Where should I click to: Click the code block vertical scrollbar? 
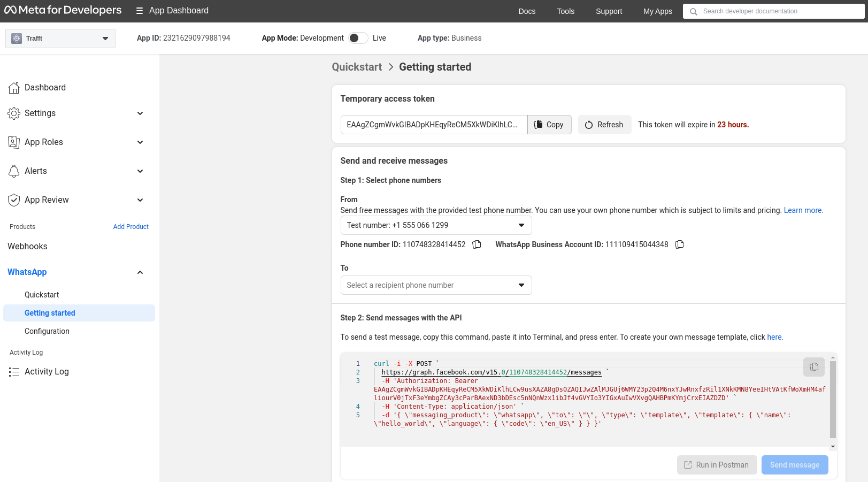tap(833, 399)
